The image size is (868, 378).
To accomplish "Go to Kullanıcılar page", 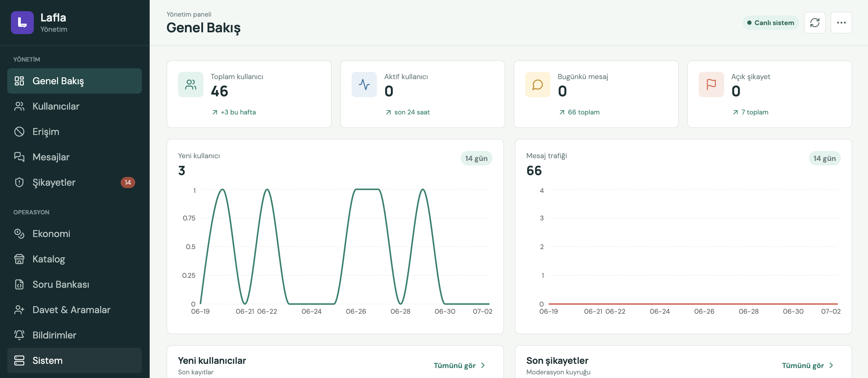I will pyautogui.click(x=75, y=106).
